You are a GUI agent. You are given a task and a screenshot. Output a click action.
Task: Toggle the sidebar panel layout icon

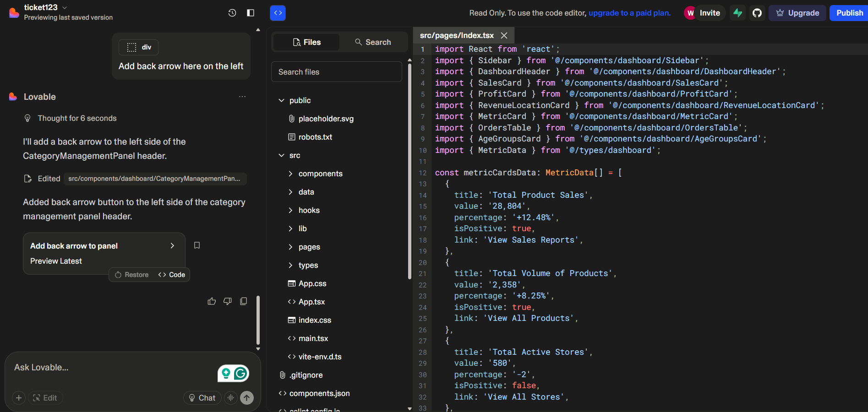point(251,13)
